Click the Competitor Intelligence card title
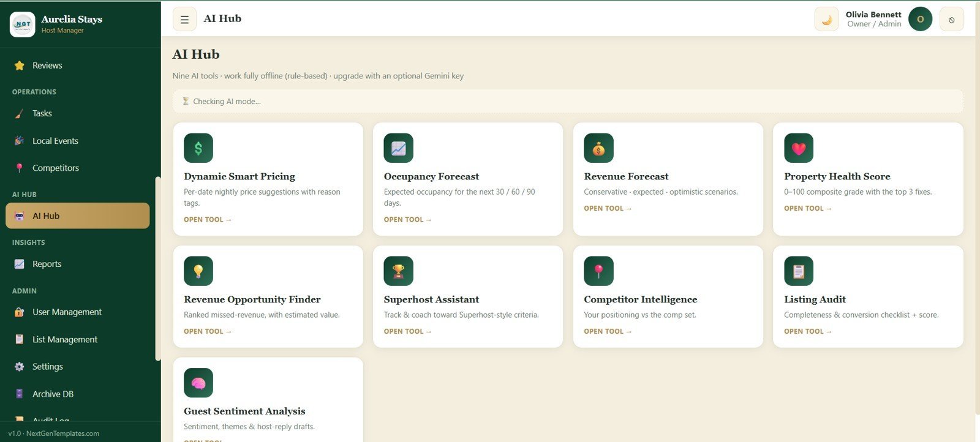Image resolution: width=980 pixels, height=442 pixels. (641, 299)
